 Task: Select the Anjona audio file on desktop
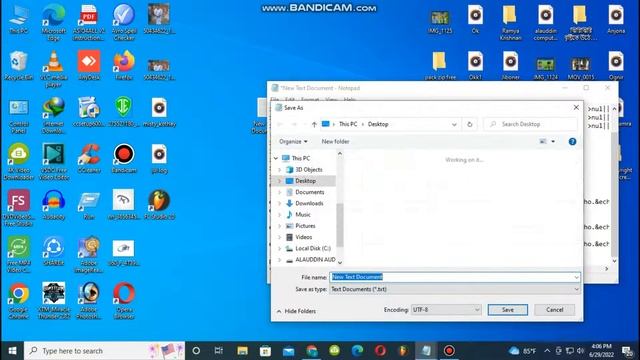point(616,19)
